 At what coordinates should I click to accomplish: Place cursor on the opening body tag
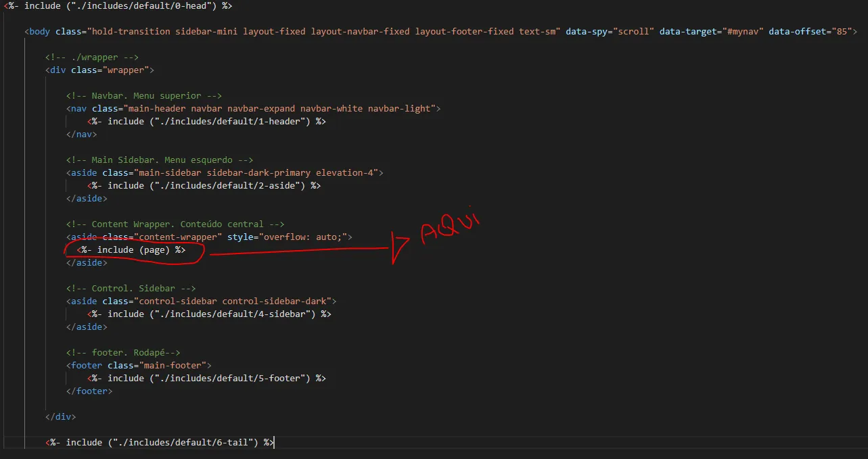tap(41, 32)
